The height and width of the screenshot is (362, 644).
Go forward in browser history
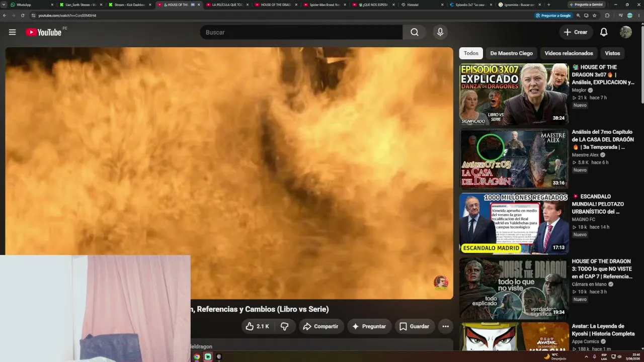coord(14,16)
